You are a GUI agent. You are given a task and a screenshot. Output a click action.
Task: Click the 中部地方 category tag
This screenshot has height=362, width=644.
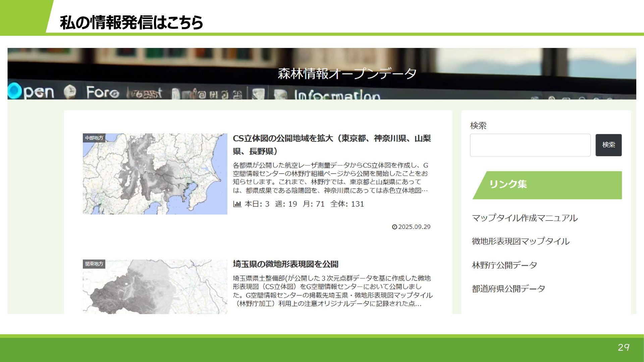pyautogui.click(x=94, y=138)
